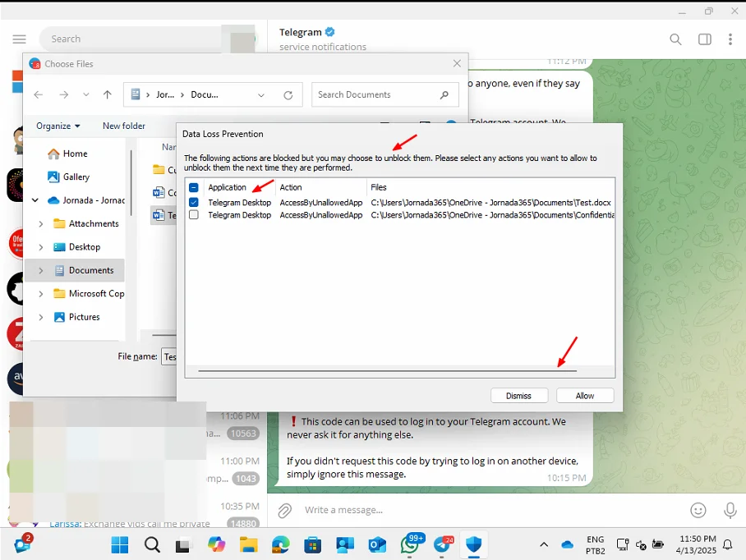Click the horizontal scrollbar in DLP list
The width and height of the screenshot is (746, 560).
coord(387,370)
